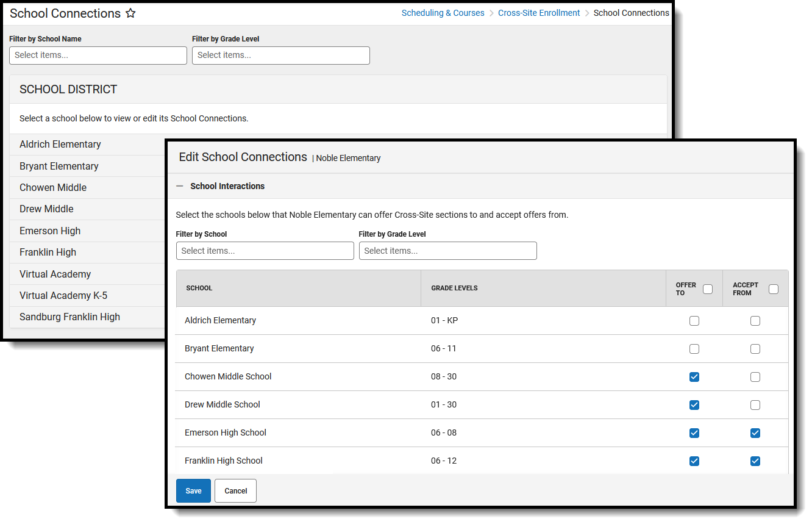This screenshot has height=524, width=812.
Task: Check Accept From for Chowen Middle School
Action: [755, 377]
